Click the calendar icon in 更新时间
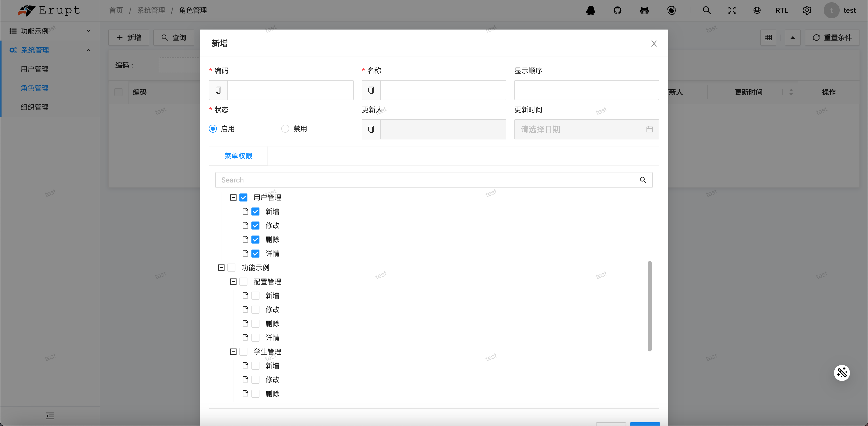This screenshot has height=426, width=868. 649,129
